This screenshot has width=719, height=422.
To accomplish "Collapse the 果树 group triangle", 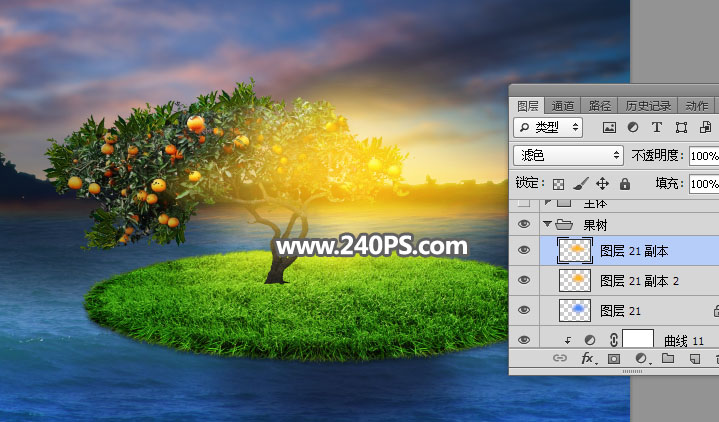I will click(x=547, y=224).
